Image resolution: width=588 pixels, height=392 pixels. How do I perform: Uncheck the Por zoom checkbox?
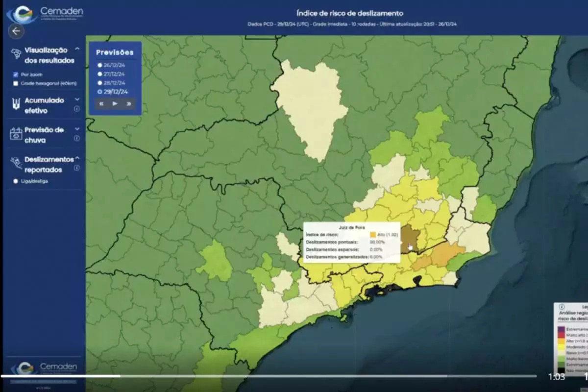(16, 74)
